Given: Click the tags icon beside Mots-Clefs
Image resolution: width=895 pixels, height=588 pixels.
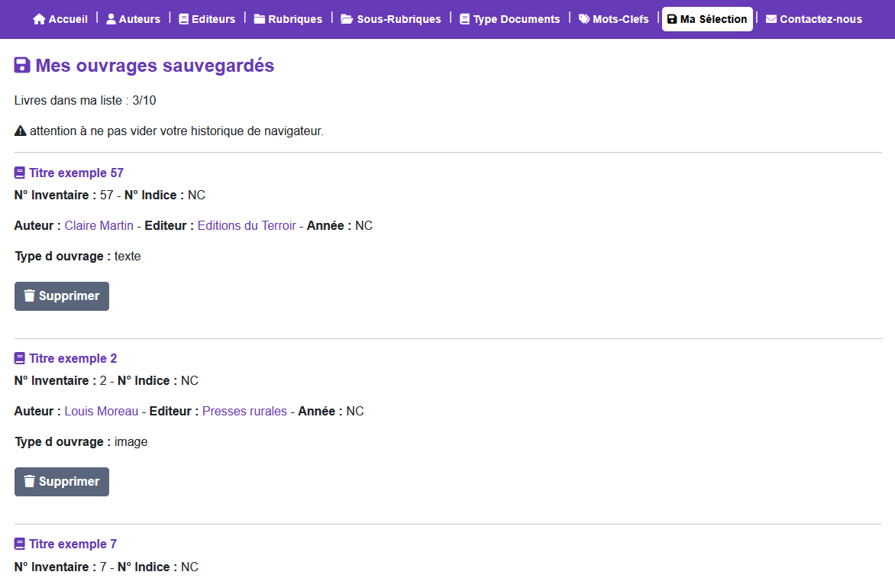Looking at the screenshot, I should coord(584,19).
